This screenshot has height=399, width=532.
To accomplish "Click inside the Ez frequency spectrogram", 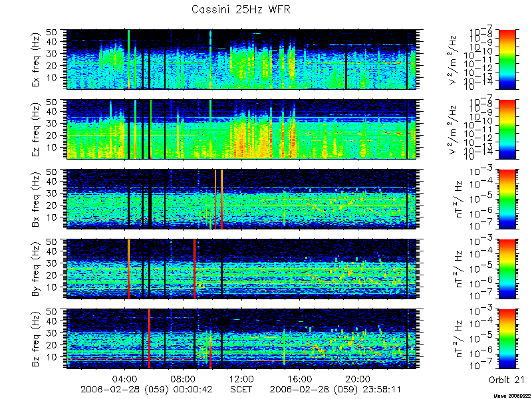I will [241, 129].
